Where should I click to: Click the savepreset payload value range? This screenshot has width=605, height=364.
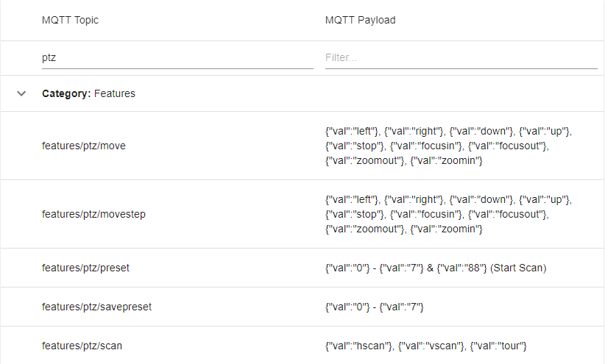click(375, 307)
